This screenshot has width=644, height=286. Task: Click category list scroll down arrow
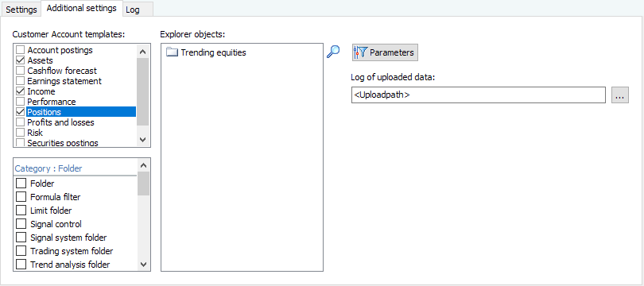point(143,265)
